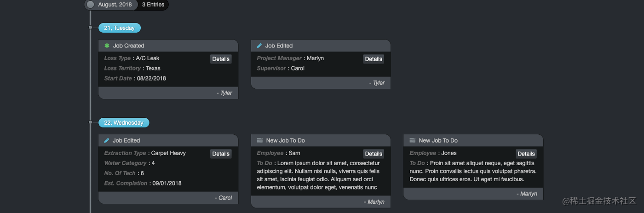
Task: Open Details for the A/C Leak job
Action: 221,59
